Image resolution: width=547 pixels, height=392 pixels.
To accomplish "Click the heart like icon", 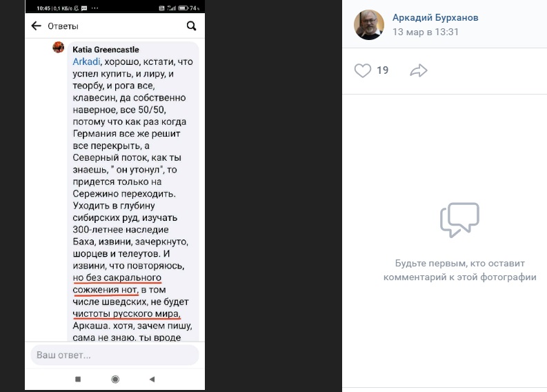I will pos(362,70).
